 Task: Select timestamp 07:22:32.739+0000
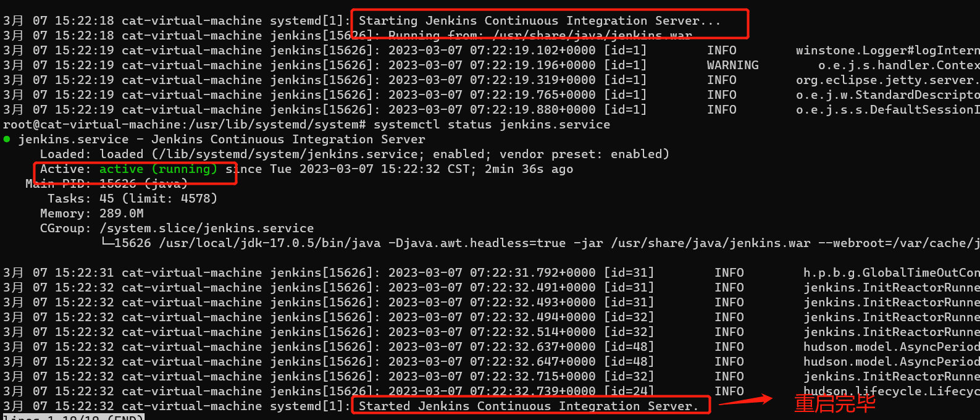532,392
